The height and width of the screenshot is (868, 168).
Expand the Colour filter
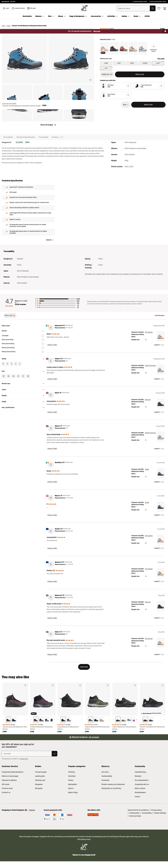tap(23, 390)
